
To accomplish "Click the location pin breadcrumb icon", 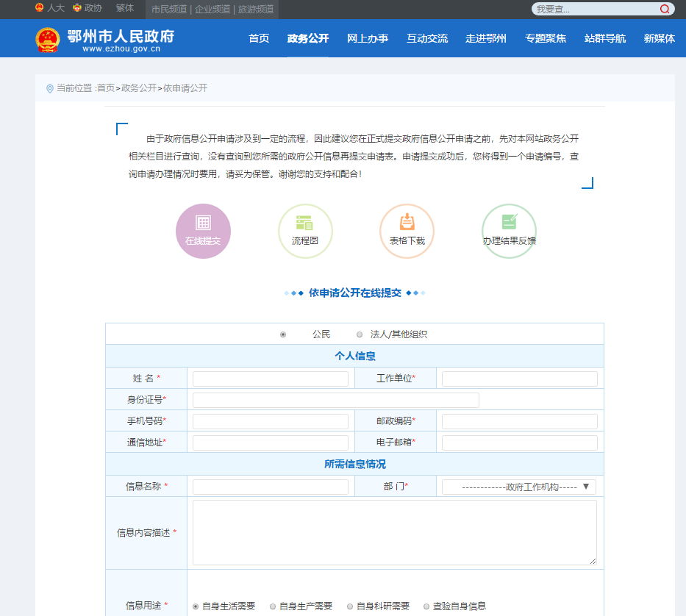I will 50,88.
